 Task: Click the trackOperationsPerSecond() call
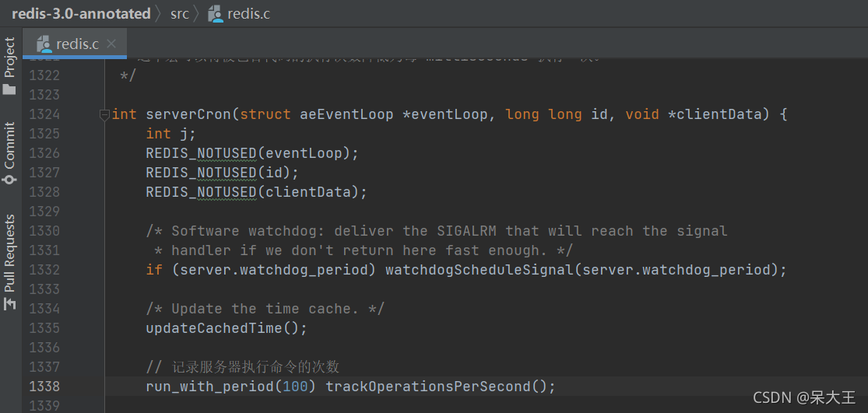coord(440,387)
